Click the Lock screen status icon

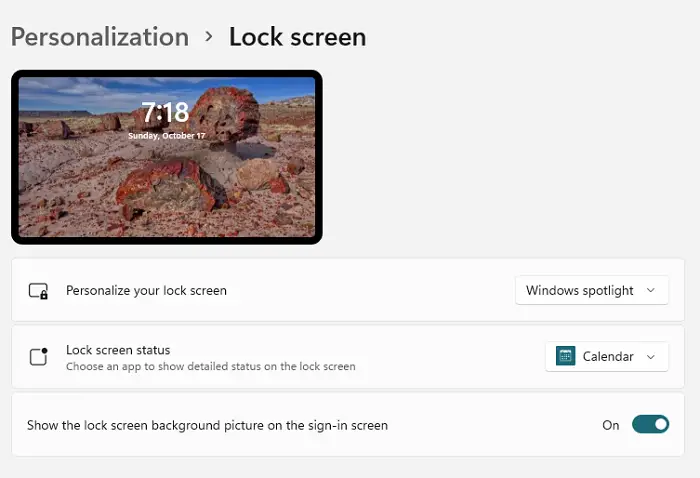pyautogui.click(x=38, y=357)
